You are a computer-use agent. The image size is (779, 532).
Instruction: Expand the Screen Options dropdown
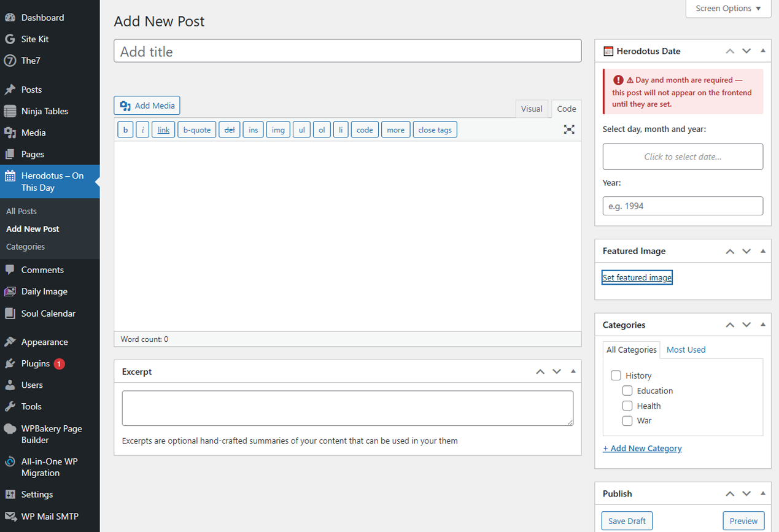pos(728,9)
